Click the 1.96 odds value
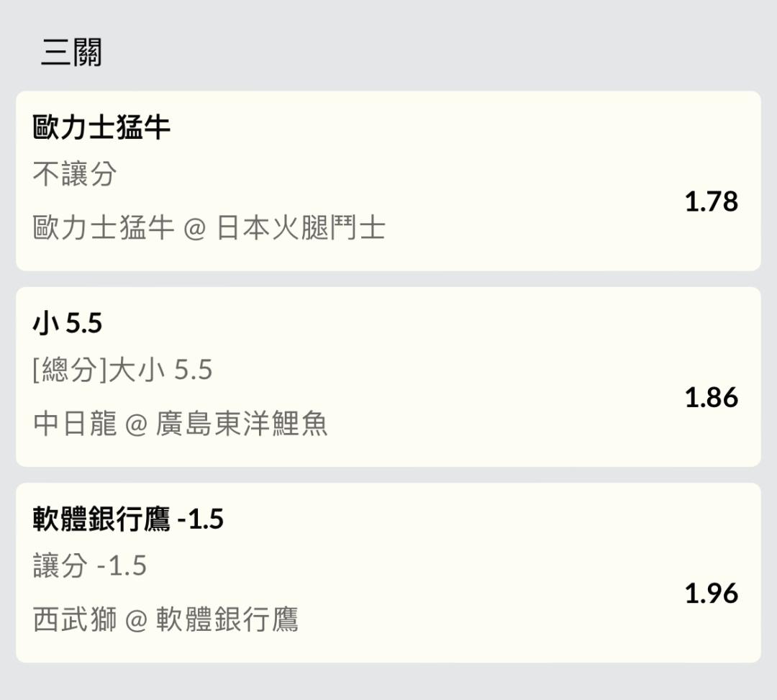This screenshot has width=777, height=700. point(711,594)
